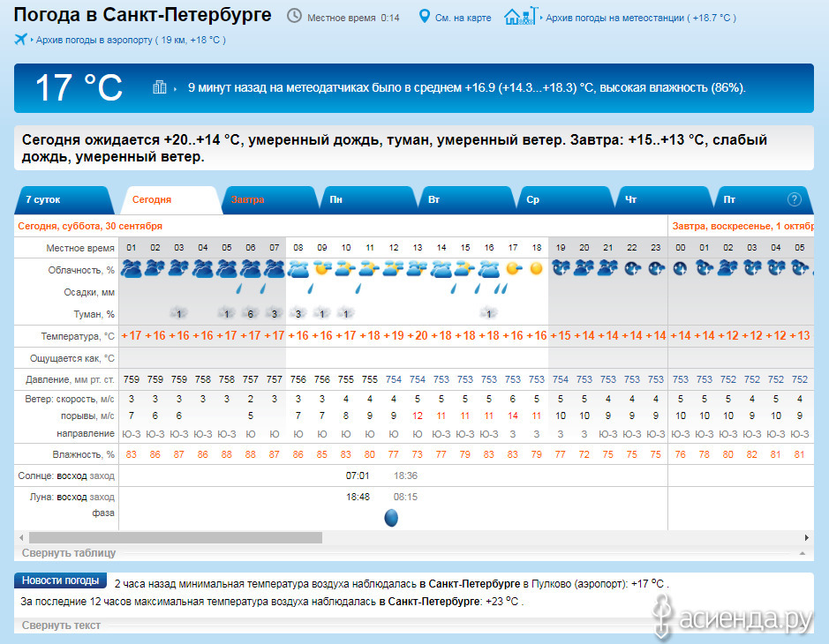The height and width of the screenshot is (644, 829).
Task: Click the Облачность, % row label
Action: point(81,270)
